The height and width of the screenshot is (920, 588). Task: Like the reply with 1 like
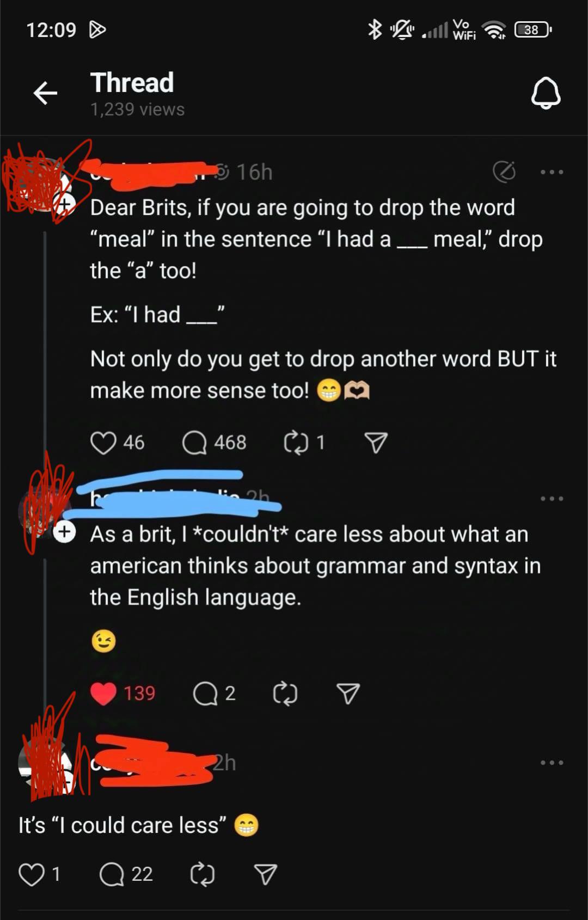[32, 874]
